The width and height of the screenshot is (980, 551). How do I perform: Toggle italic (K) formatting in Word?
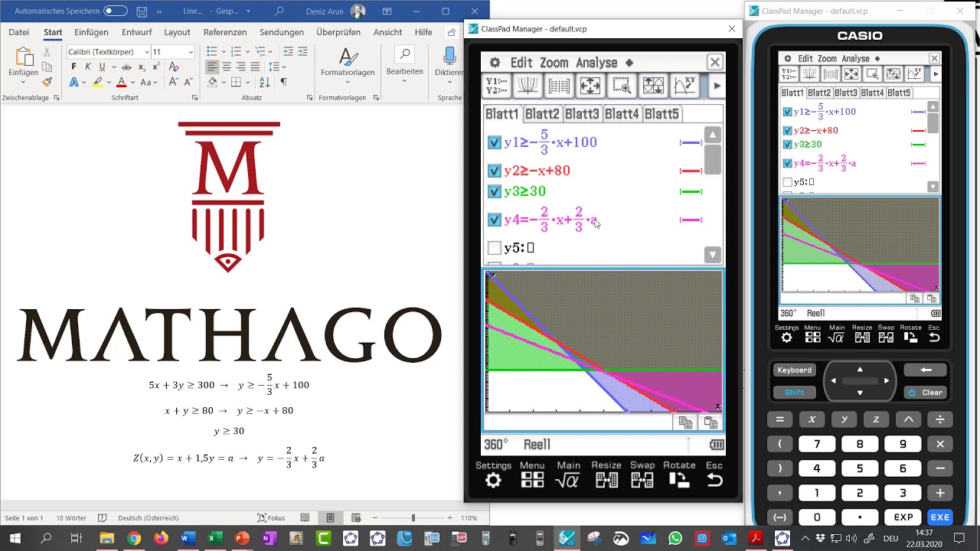[x=87, y=67]
